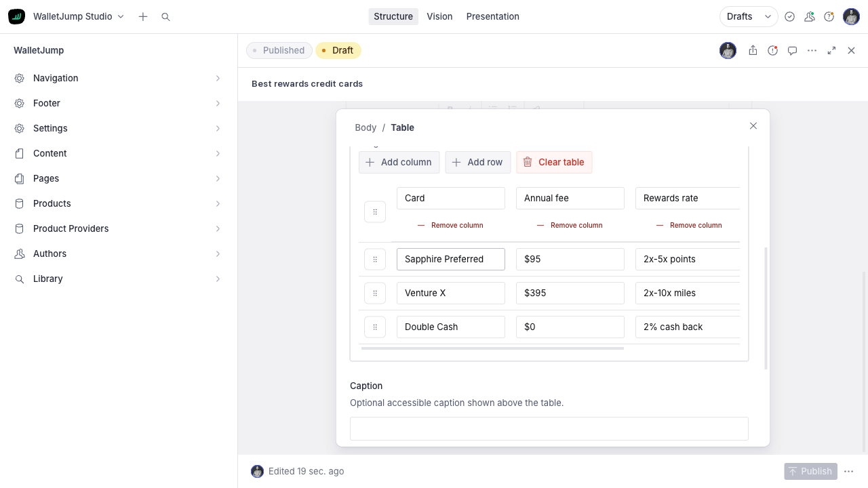Focus the 2x-5x points cell
Screen dimensions: 868x488
[688, 259]
